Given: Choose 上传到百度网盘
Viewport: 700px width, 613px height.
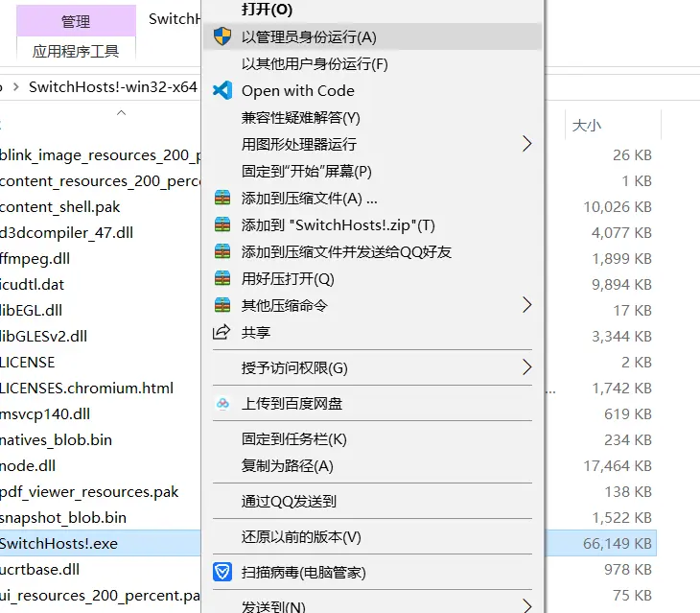Looking at the screenshot, I should (x=371, y=403).
